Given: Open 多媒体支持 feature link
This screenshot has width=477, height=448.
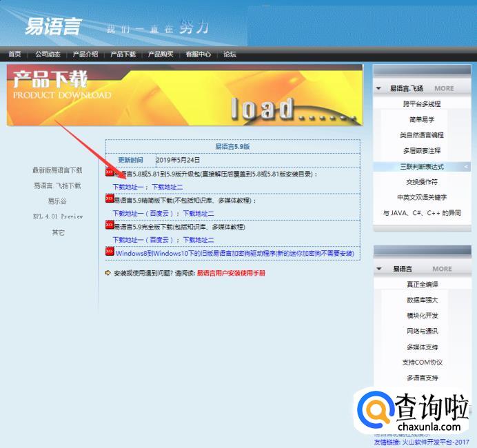Looking at the screenshot, I should pyautogui.click(x=423, y=347).
